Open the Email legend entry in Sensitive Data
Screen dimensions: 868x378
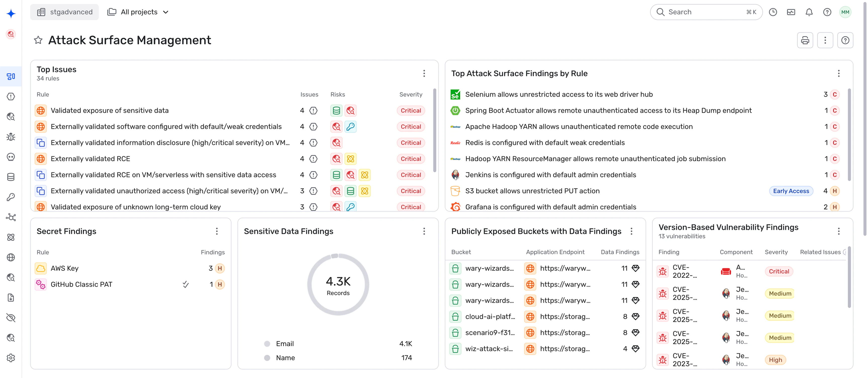tap(284, 344)
